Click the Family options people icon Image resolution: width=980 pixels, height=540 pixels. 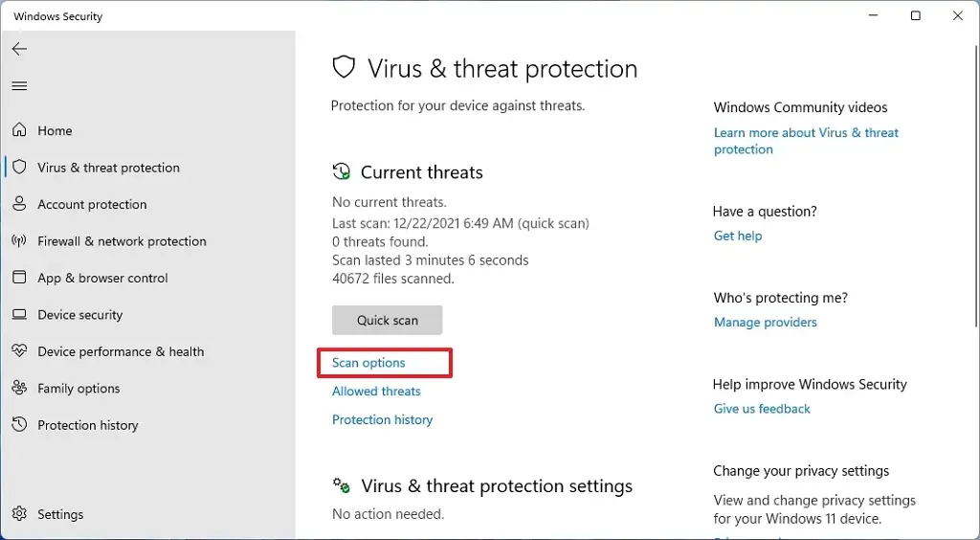coord(19,388)
